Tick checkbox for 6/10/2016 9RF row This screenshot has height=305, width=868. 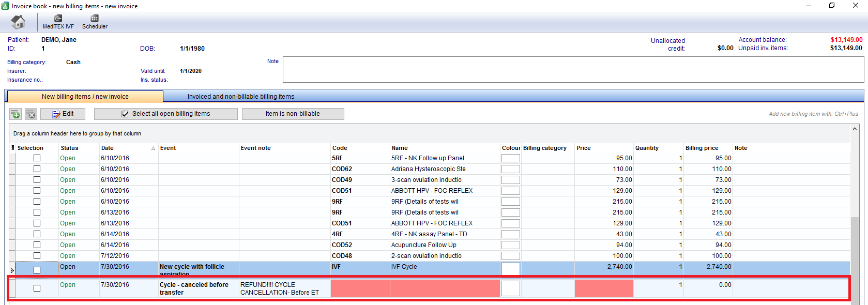click(37, 202)
